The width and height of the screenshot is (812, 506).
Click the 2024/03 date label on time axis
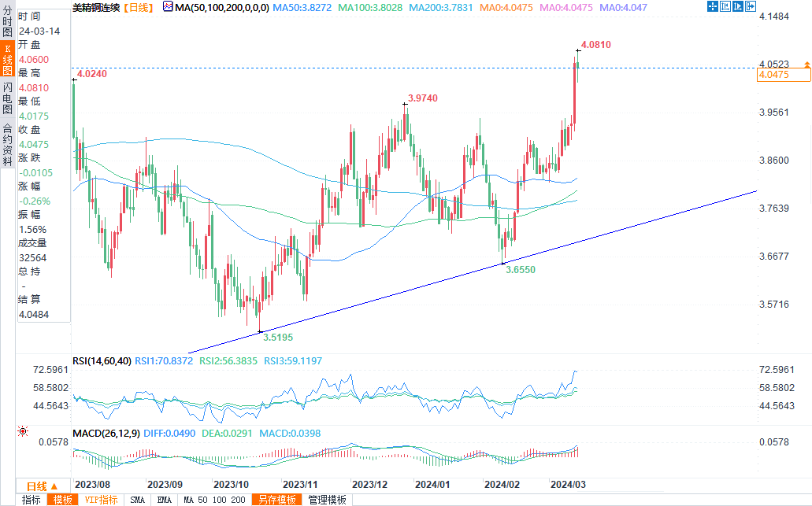pos(568,485)
